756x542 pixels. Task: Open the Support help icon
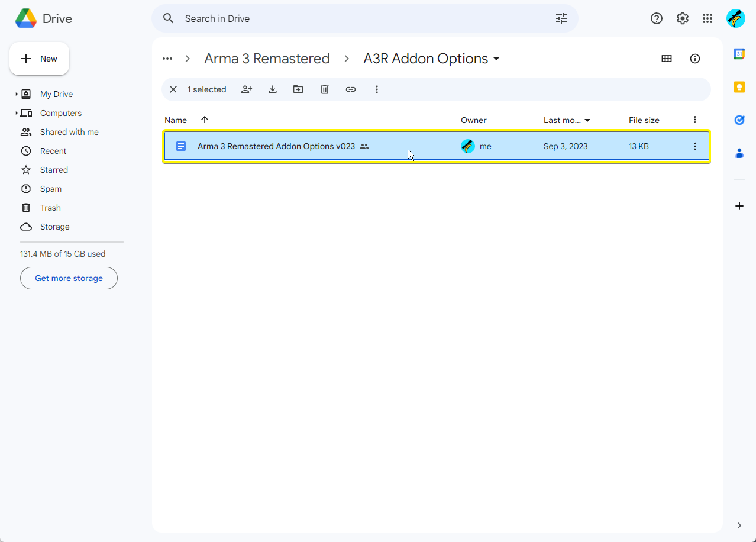[657, 18]
